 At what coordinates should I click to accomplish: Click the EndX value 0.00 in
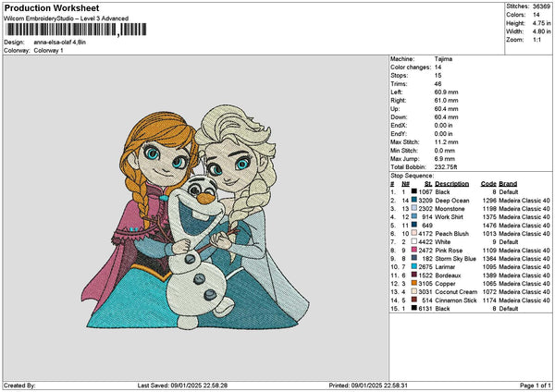(x=443, y=126)
